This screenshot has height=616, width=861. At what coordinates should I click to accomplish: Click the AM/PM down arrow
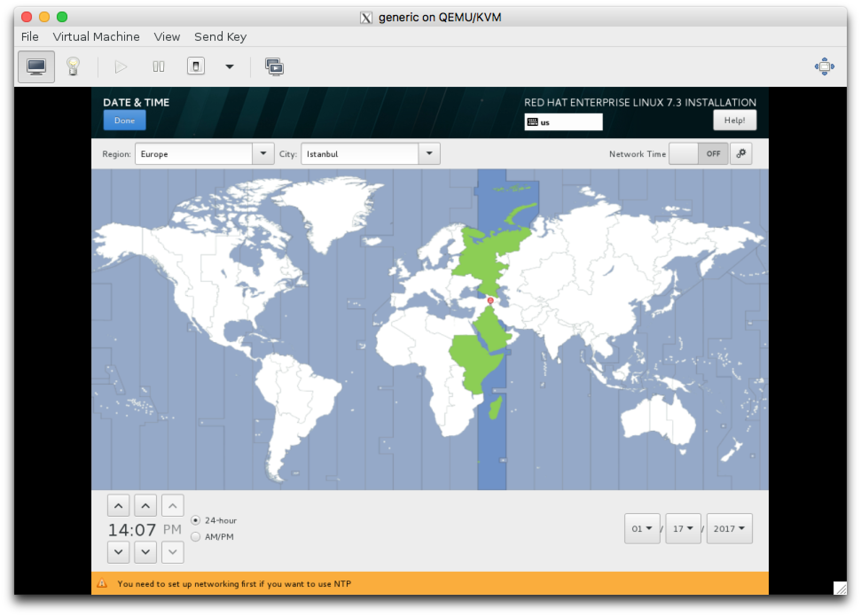tap(173, 552)
